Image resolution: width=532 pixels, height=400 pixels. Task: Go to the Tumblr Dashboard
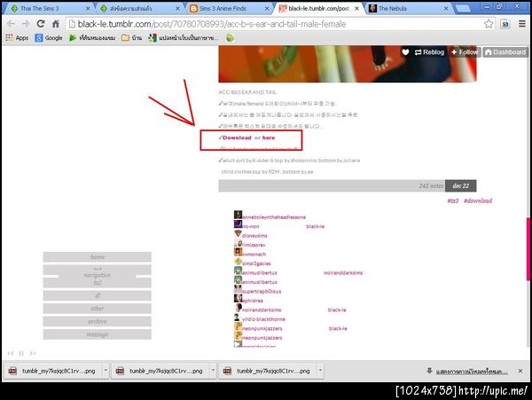[505, 52]
